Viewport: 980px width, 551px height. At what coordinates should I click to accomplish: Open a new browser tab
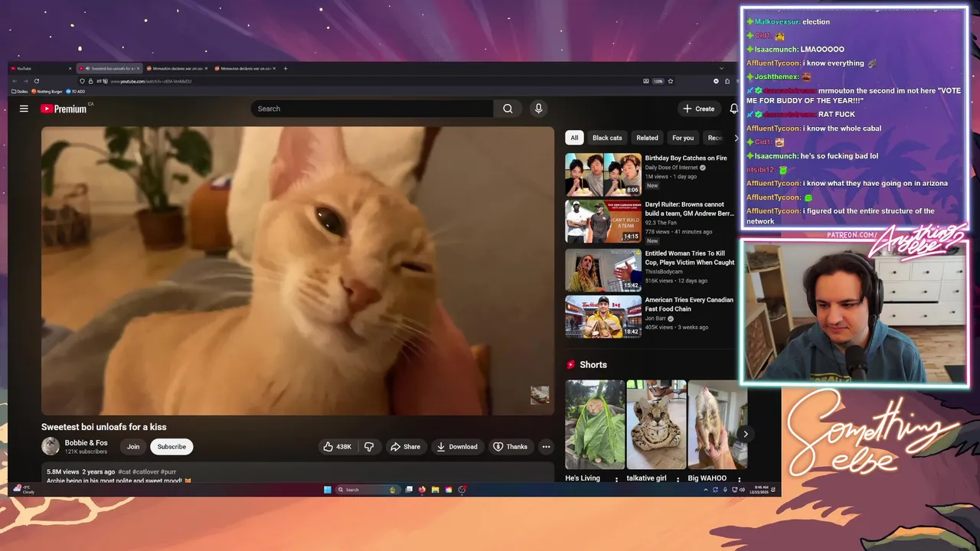click(286, 69)
